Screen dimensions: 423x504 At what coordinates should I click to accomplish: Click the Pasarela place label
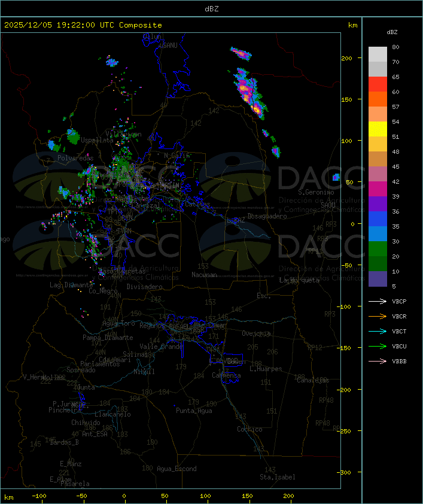click(x=75, y=484)
